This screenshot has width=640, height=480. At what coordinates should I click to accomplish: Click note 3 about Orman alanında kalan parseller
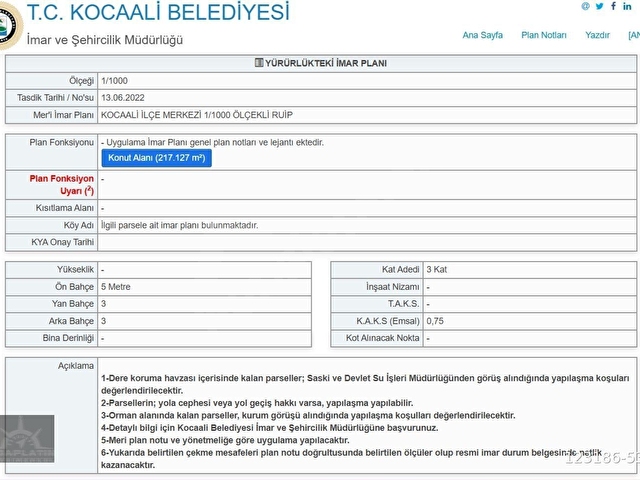click(308, 416)
